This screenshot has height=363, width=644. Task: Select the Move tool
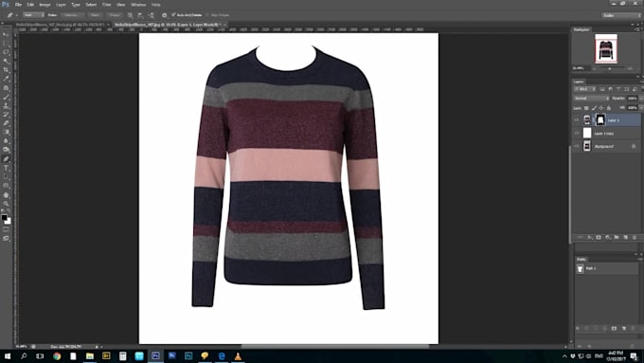tap(6, 34)
